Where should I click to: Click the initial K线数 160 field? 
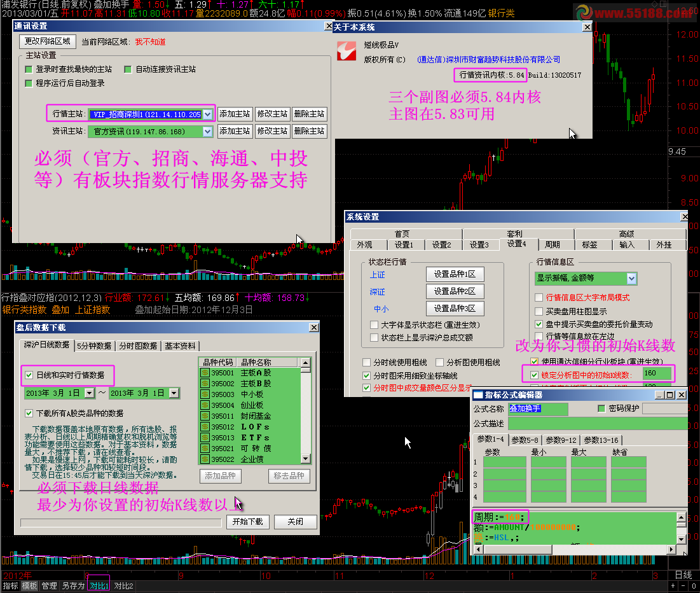[657, 373]
